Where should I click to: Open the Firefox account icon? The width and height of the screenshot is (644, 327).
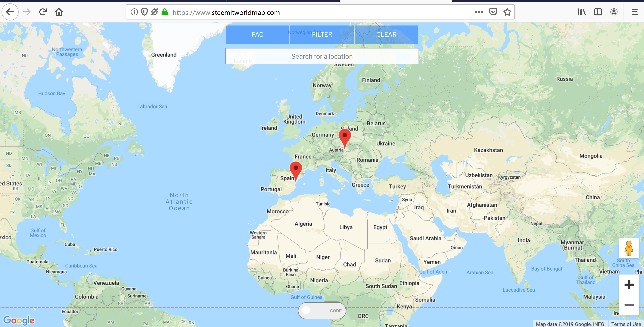(614, 12)
